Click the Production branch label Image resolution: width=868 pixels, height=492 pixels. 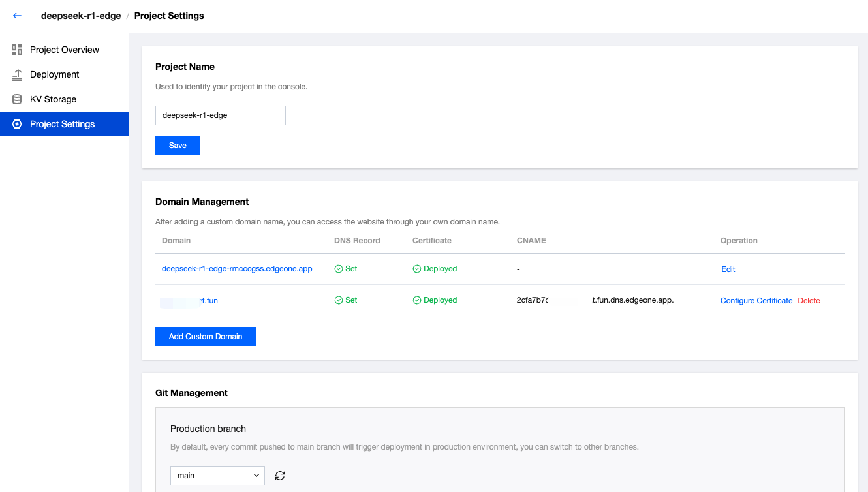pyautogui.click(x=208, y=429)
